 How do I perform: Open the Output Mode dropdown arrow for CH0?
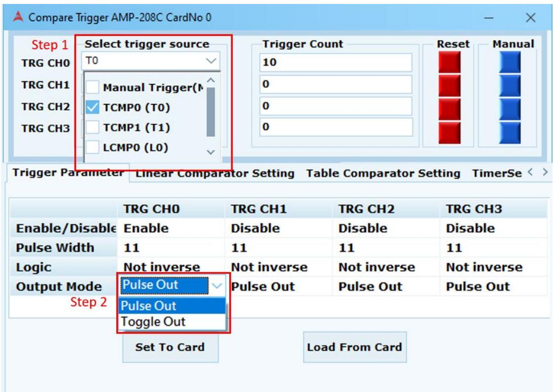[x=217, y=285]
